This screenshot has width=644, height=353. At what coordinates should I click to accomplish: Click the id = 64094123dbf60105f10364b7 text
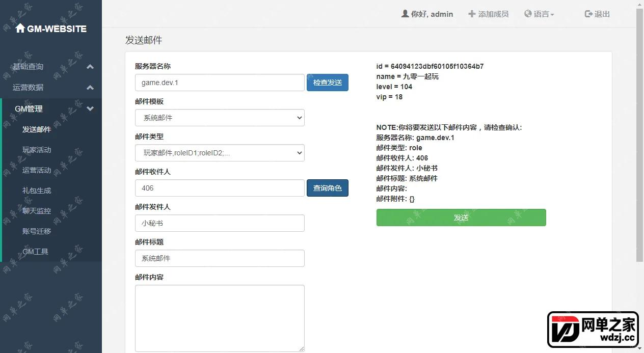[430, 66]
